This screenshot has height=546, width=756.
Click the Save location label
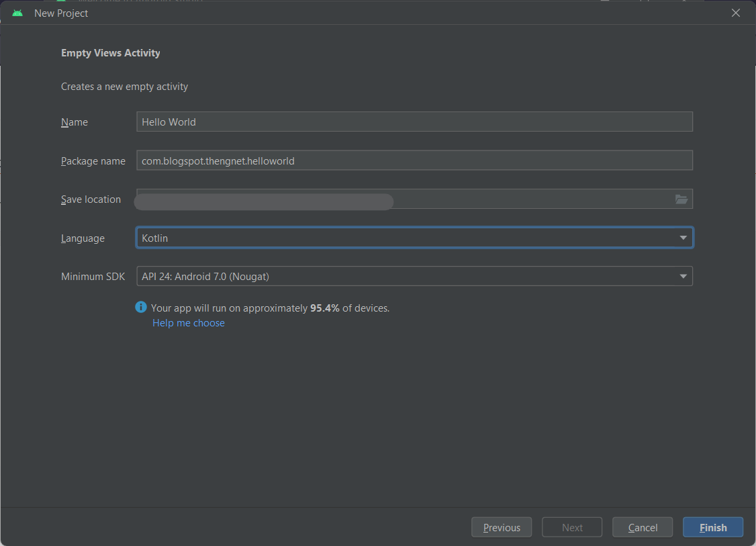(91, 199)
